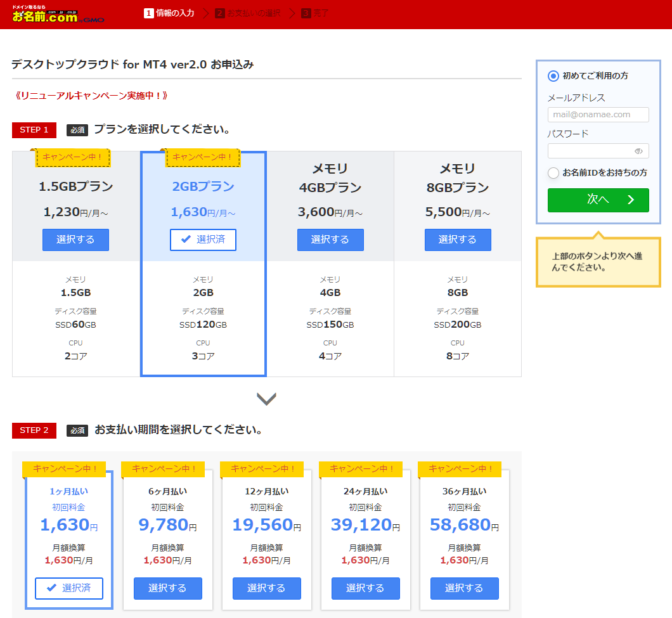Select お名前IDをお持ちの方 radio button
This screenshot has height=618, width=672.
pyautogui.click(x=553, y=172)
